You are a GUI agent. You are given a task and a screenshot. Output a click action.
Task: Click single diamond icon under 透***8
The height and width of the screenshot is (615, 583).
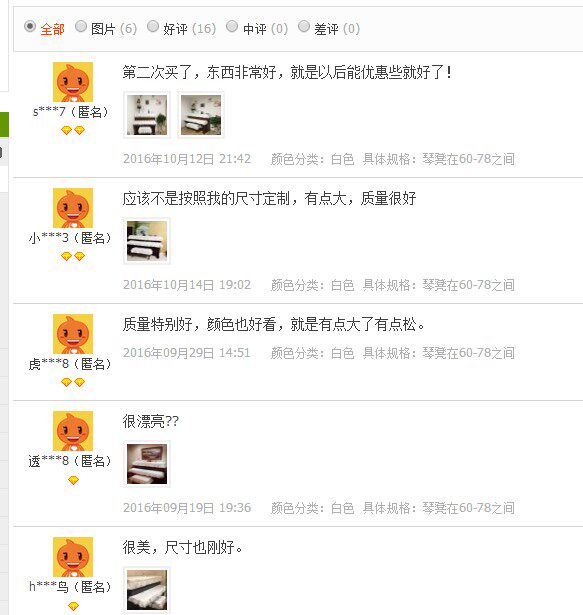[73, 480]
